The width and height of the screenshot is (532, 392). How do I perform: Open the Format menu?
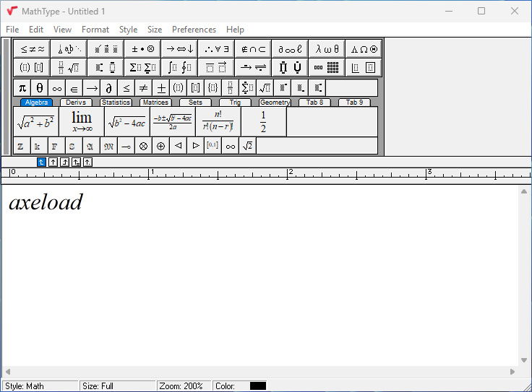[x=95, y=30]
